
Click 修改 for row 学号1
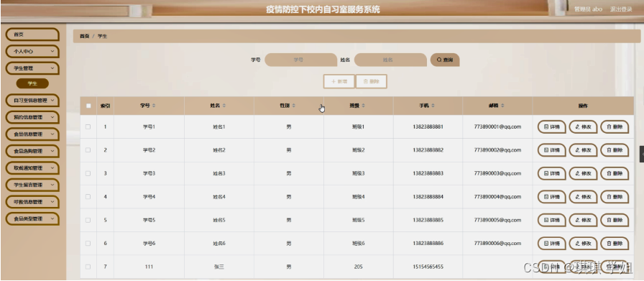coord(583,127)
